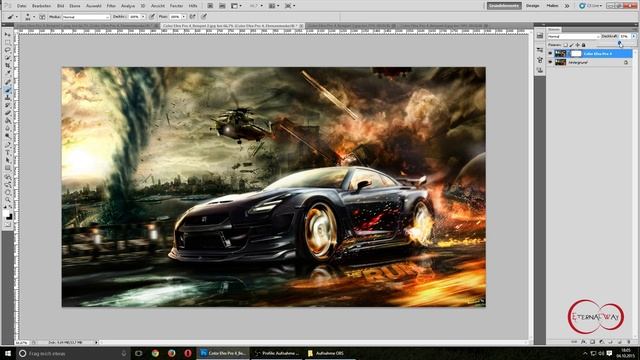Screen dimensions: 640x360
Task: Toggle lock image pixels (brush icon) in Fixieren row
Action: (571, 45)
